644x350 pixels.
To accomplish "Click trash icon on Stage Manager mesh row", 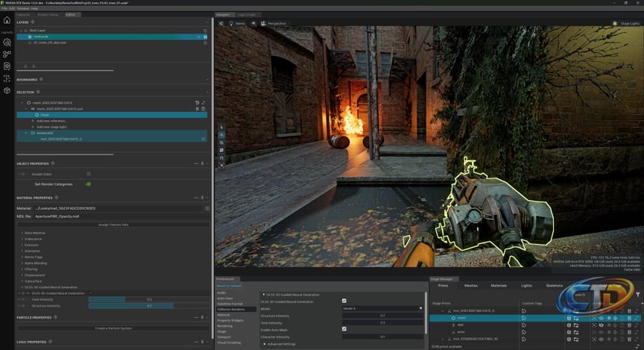I will tap(630, 318).
